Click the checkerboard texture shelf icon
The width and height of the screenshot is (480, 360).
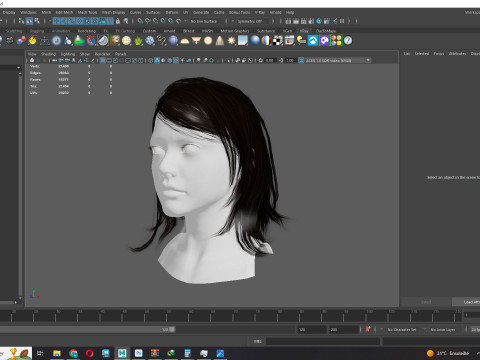(278, 41)
